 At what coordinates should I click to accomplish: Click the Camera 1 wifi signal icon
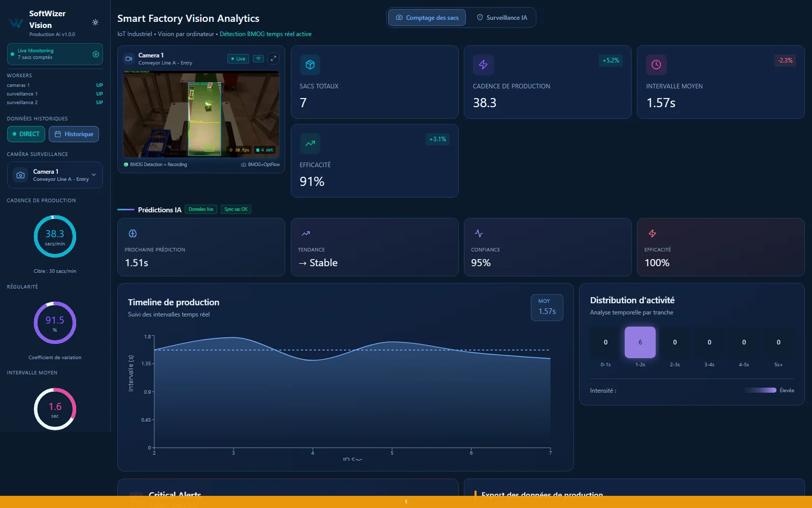point(258,58)
